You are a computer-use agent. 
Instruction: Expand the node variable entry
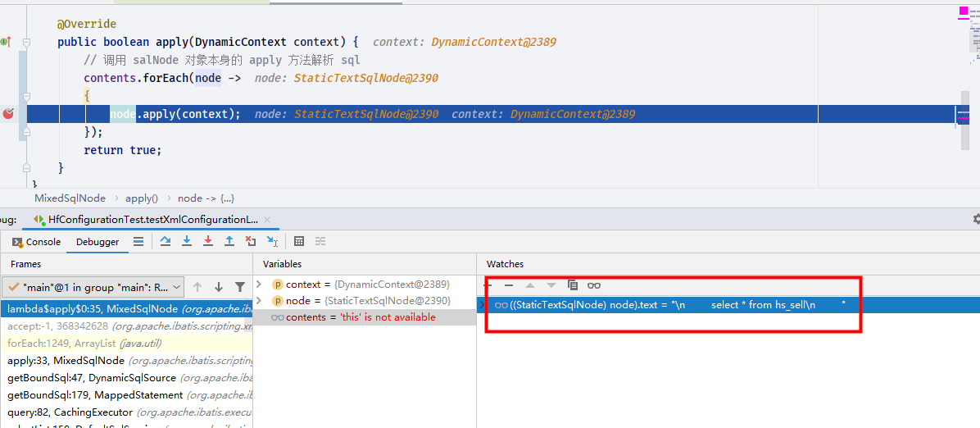pos(259,300)
